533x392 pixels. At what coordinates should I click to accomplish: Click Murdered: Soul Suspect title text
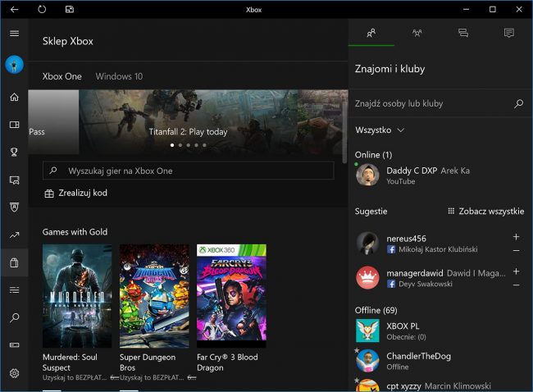point(70,362)
